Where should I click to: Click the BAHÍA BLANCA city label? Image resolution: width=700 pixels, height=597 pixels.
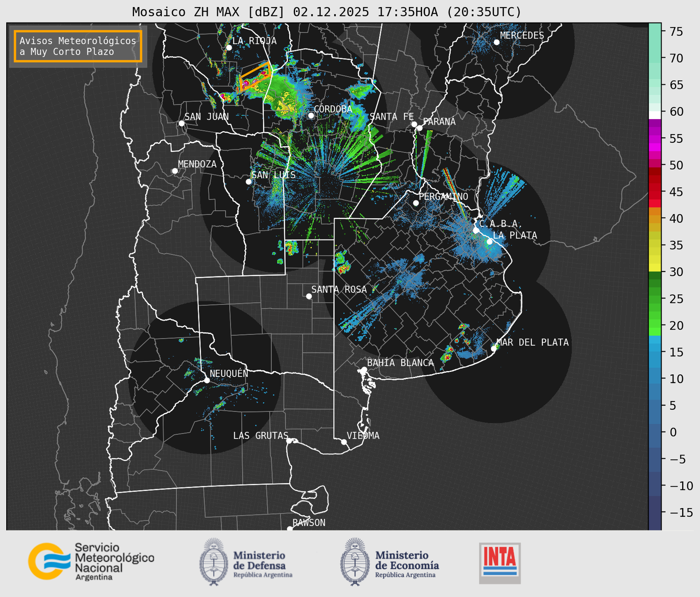(400, 363)
